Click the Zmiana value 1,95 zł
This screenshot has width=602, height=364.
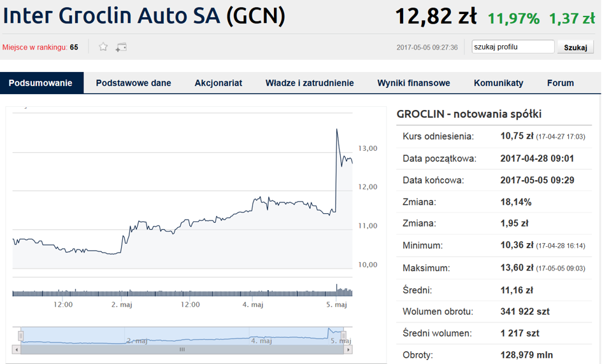515,223
